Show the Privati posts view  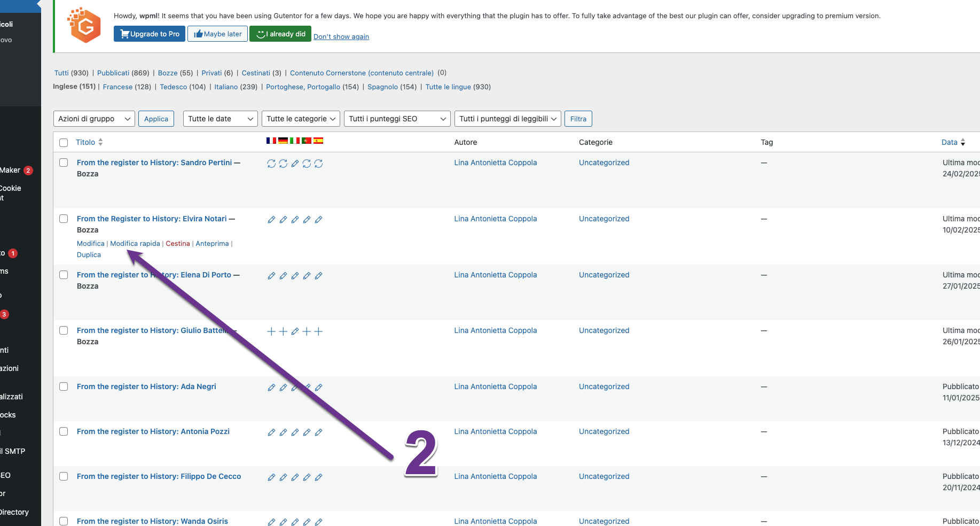[x=211, y=73]
